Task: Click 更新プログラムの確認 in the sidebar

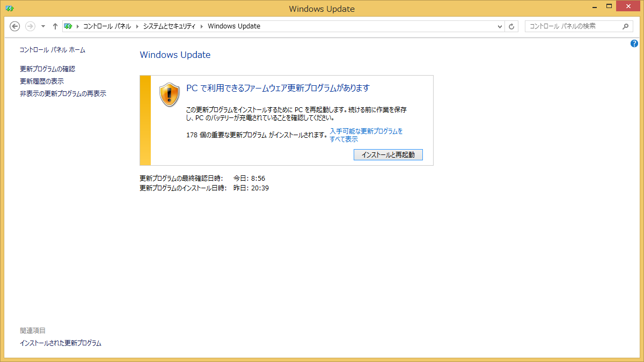Action: click(x=47, y=69)
